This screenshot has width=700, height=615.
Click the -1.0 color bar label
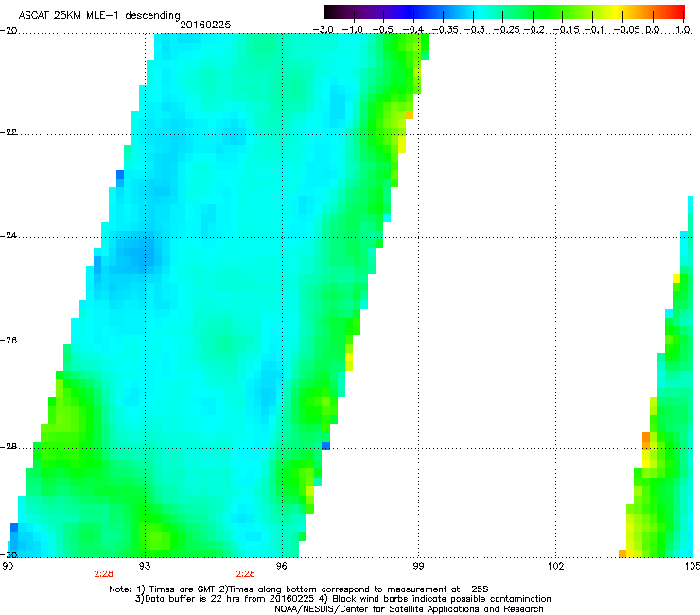tap(353, 30)
